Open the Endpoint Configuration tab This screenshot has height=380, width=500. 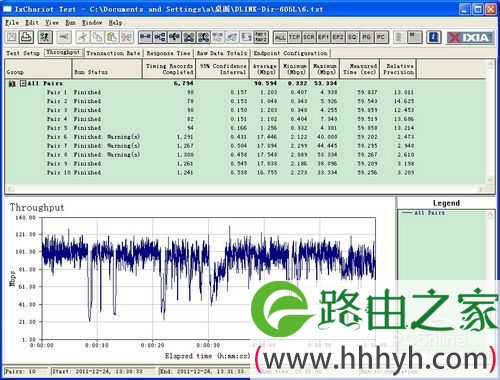click(x=290, y=53)
